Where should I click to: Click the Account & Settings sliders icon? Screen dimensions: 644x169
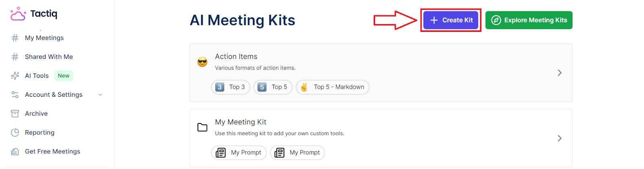tap(15, 95)
